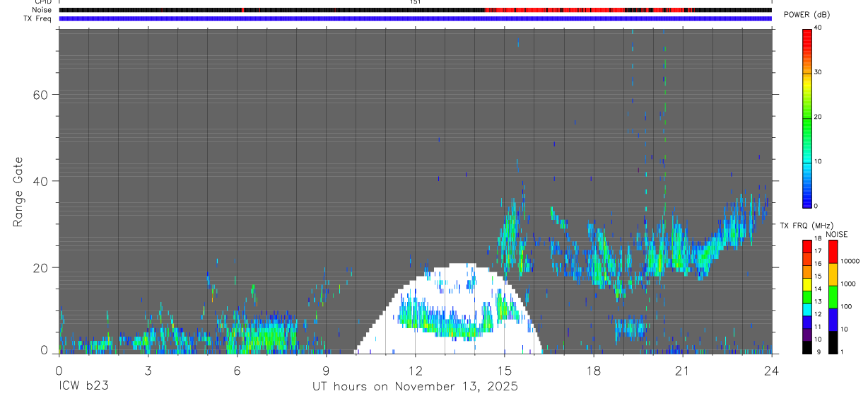Viewport: 868px width, 401px height.
Task: Click the 'POWER (dB)' legend title
Action: 807,16
